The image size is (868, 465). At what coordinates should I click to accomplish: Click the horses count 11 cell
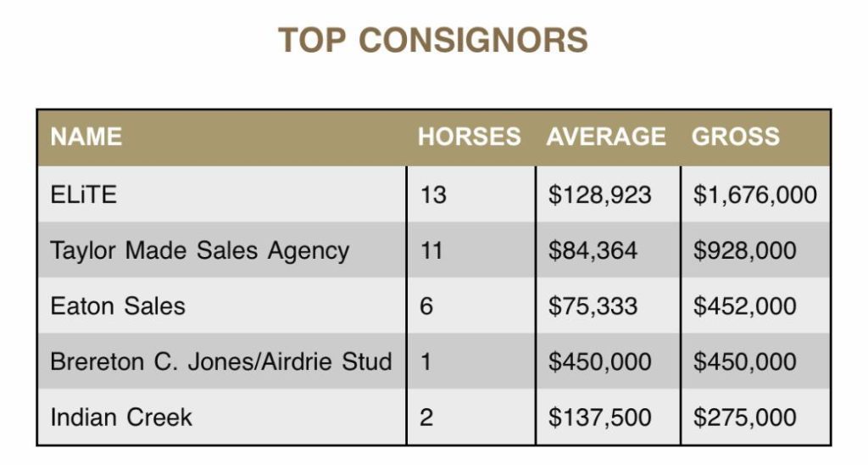(x=471, y=250)
